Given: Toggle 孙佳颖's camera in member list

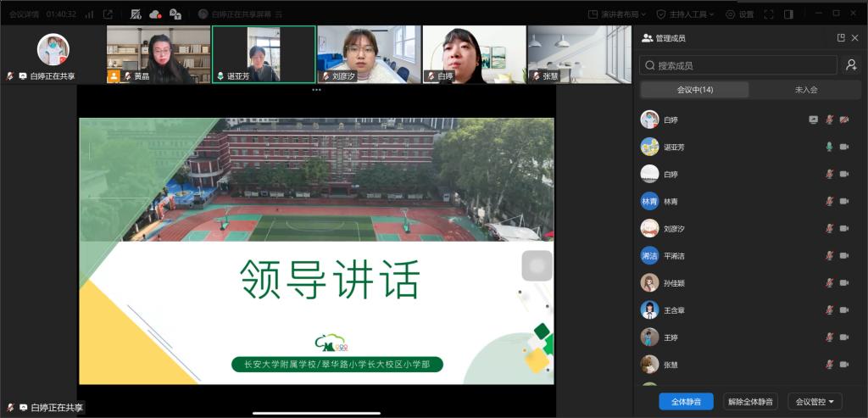Looking at the screenshot, I should tap(843, 283).
